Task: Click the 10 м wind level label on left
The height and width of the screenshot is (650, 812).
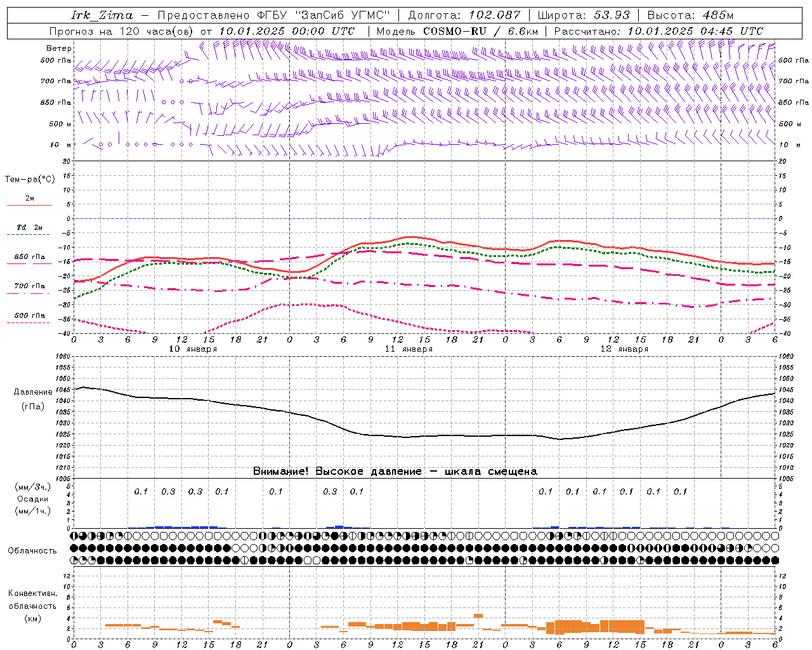Action: click(x=61, y=145)
